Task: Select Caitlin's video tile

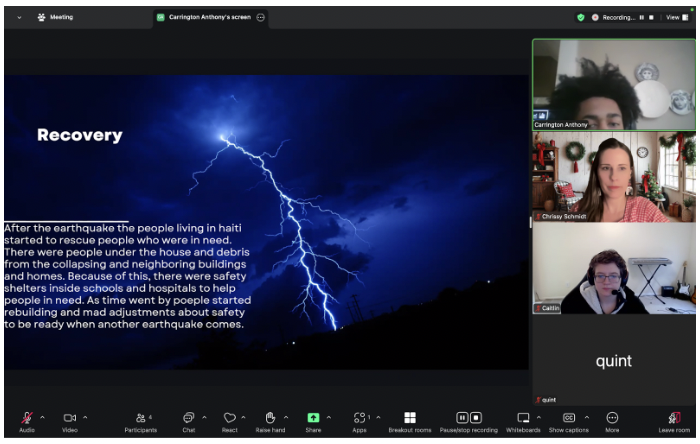Action: tap(614, 268)
